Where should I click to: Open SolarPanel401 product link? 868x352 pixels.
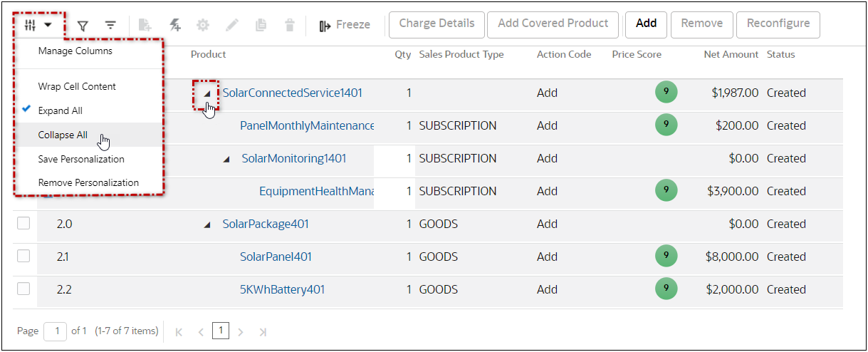click(x=276, y=257)
